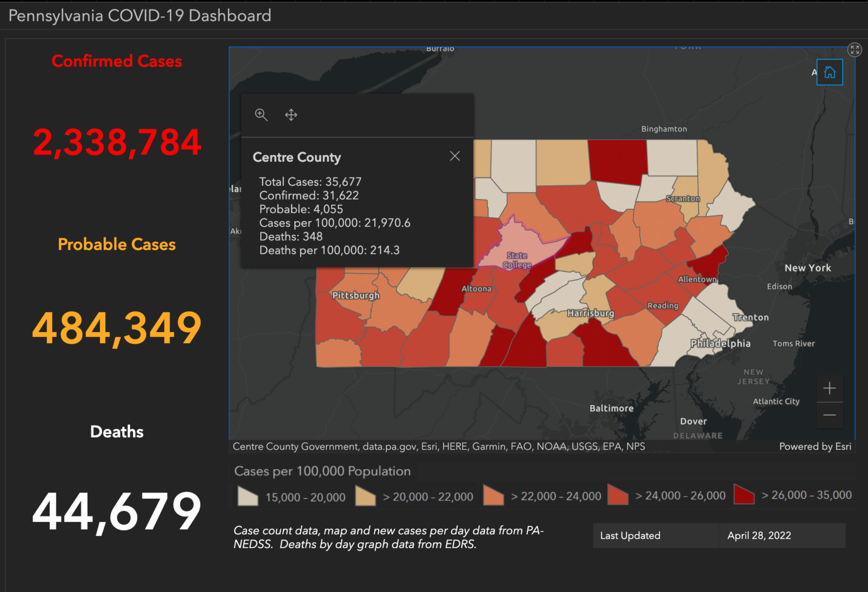Screen dimensions: 868x592
Task: Click the Harrisburg label on map
Action: tap(590, 313)
